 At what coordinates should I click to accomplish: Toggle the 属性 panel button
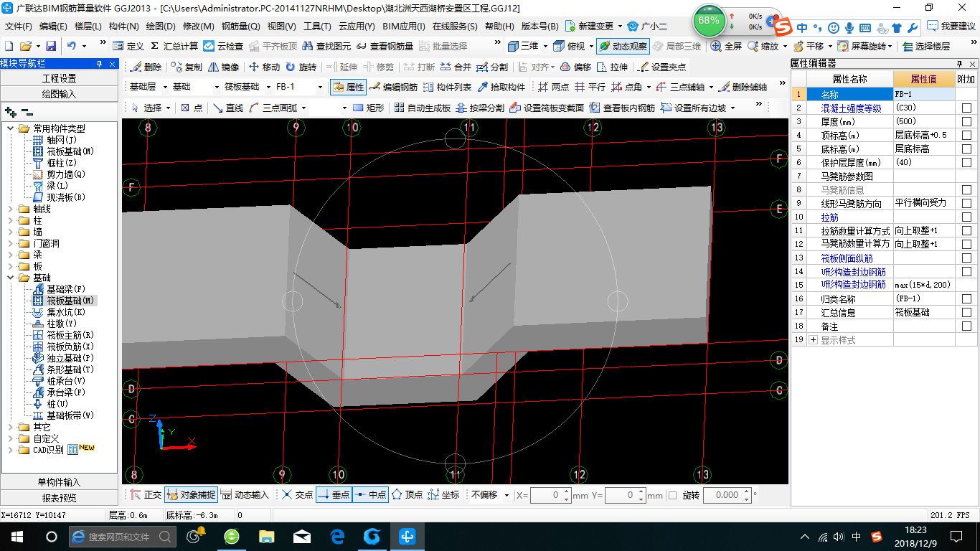[349, 88]
